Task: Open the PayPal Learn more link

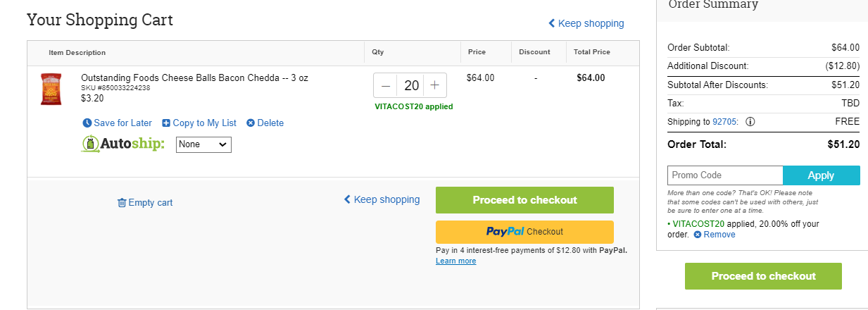Action: point(455,261)
